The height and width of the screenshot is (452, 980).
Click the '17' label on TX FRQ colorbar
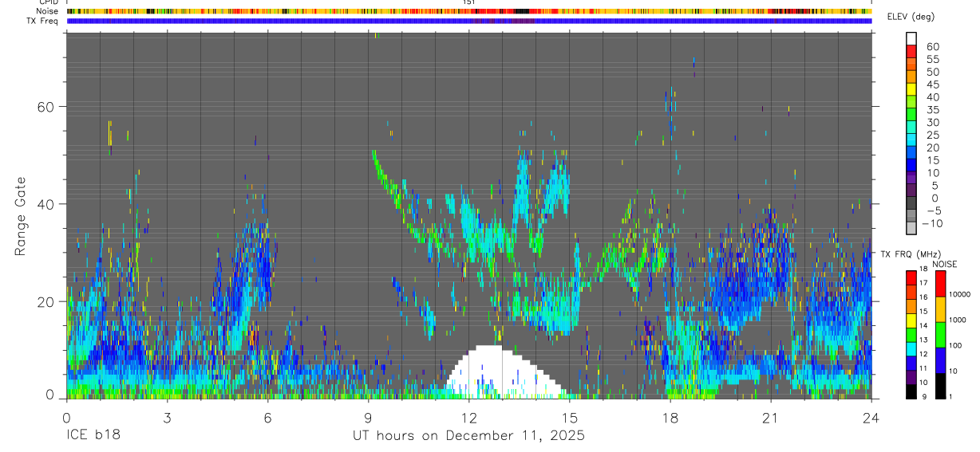click(923, 283)
